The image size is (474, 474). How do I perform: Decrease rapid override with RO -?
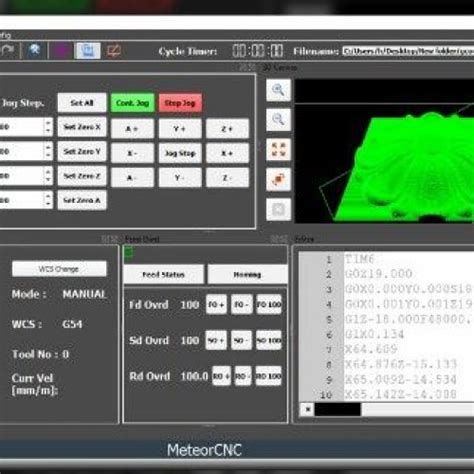pyautogui.click(x=243, y=376)
